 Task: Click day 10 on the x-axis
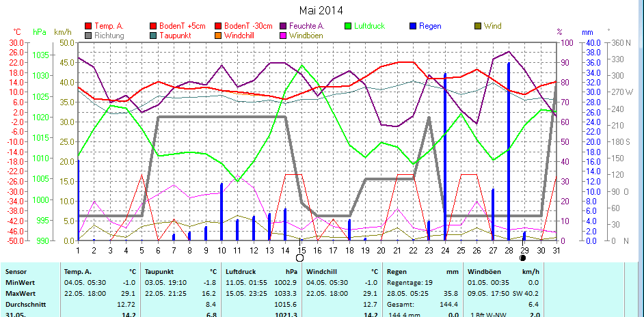click(222, 249)
